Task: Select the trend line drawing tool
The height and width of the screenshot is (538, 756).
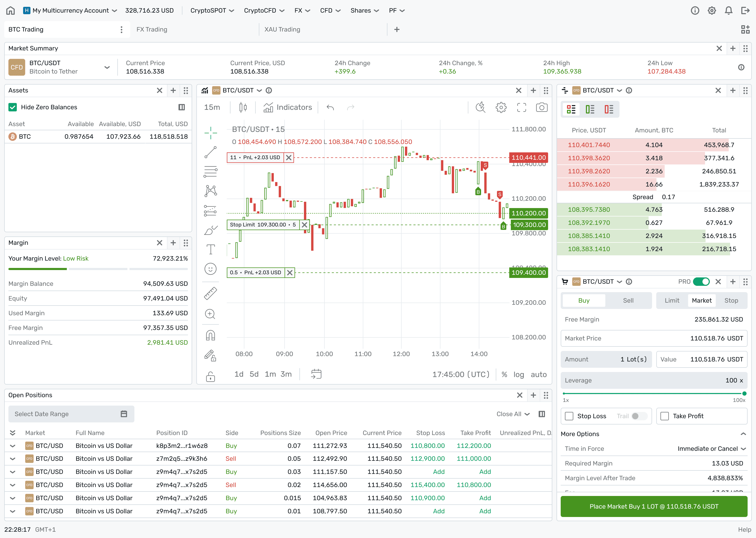Action: (x=211, y=152)
